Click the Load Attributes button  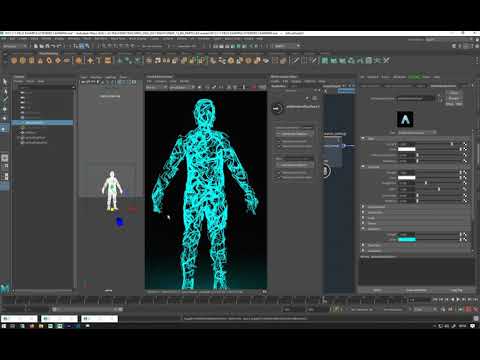click(x=417, y=290)
